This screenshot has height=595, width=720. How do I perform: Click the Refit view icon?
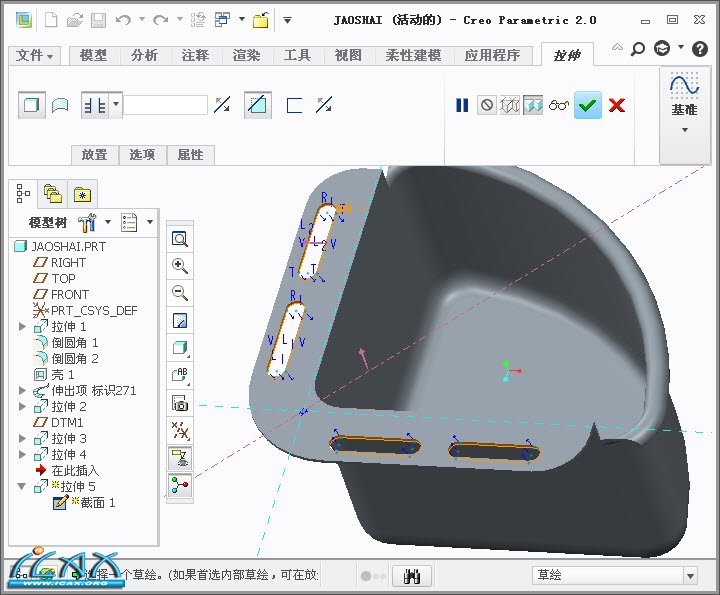(x=180, y=239)
